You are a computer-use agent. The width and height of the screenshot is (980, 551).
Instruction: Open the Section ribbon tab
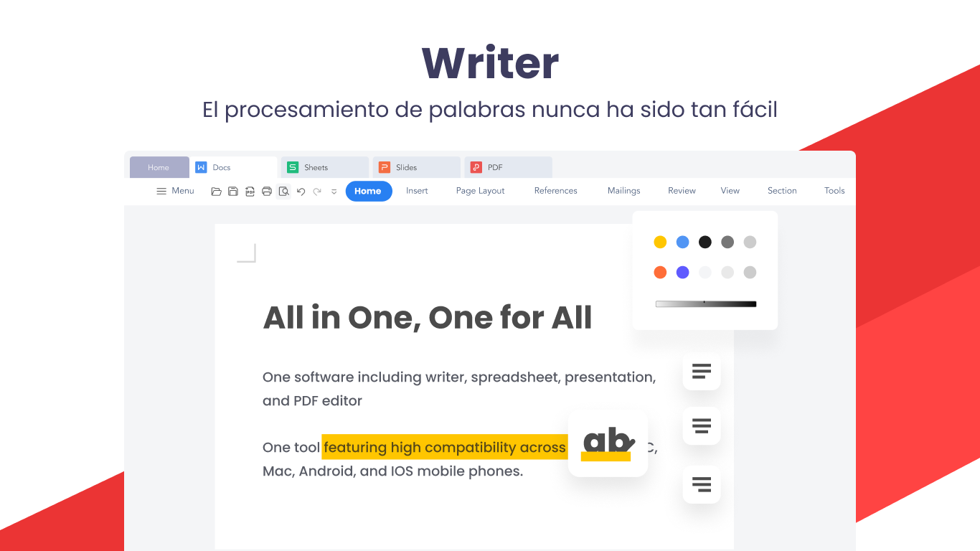point(782,191)
